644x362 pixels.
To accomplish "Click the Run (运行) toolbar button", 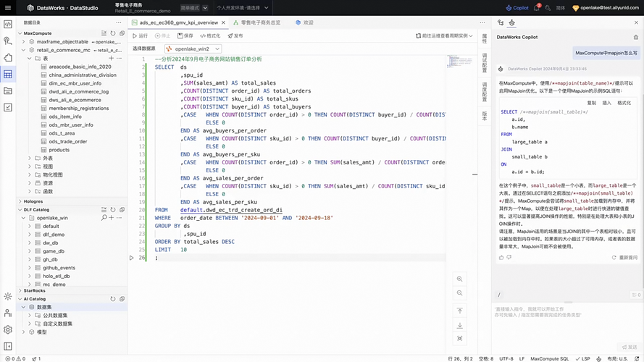I will tap(139, 35).
